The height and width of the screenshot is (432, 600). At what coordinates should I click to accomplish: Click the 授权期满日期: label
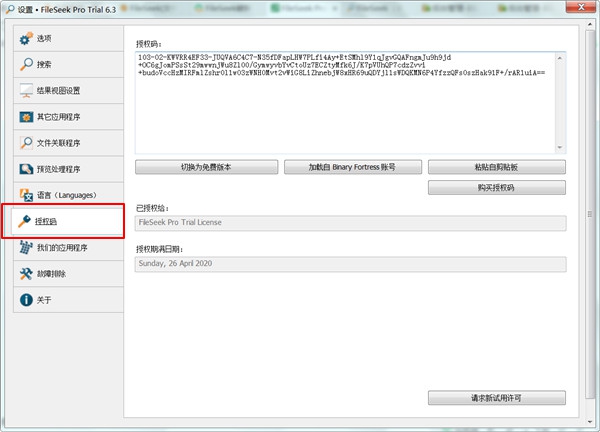(160, 249)
